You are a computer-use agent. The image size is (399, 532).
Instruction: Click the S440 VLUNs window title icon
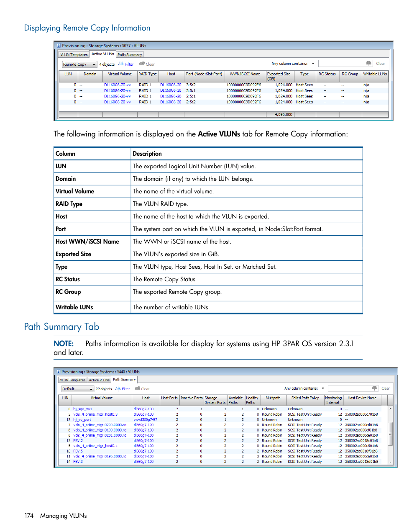(58, 371)
